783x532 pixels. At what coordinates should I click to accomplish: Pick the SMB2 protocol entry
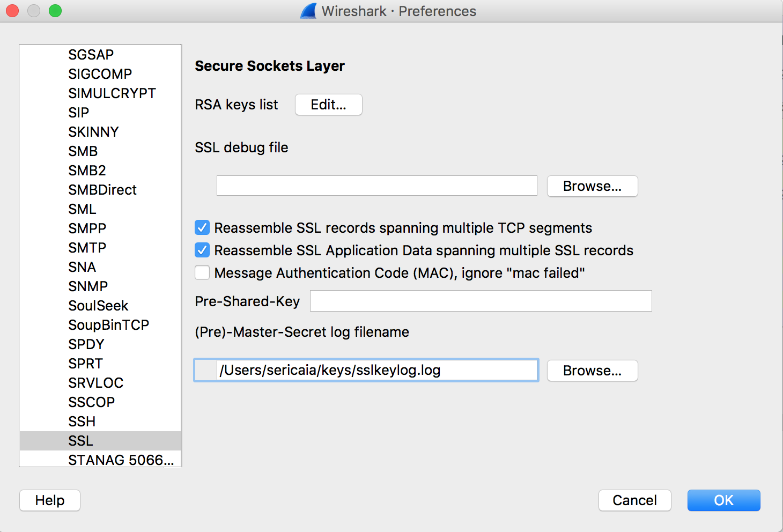100,171
